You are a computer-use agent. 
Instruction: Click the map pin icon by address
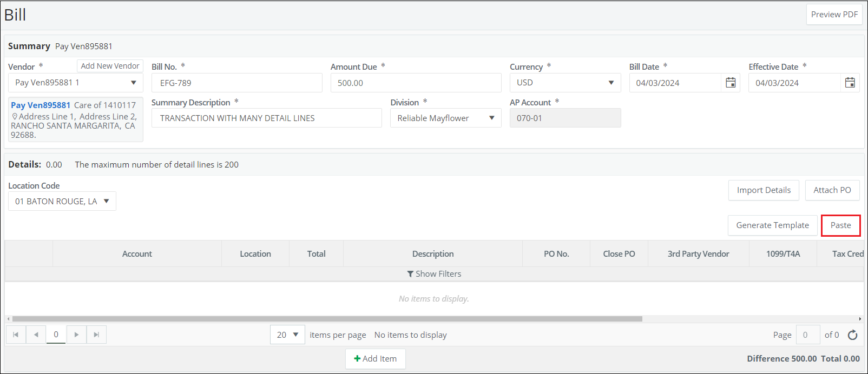[15, 117]
